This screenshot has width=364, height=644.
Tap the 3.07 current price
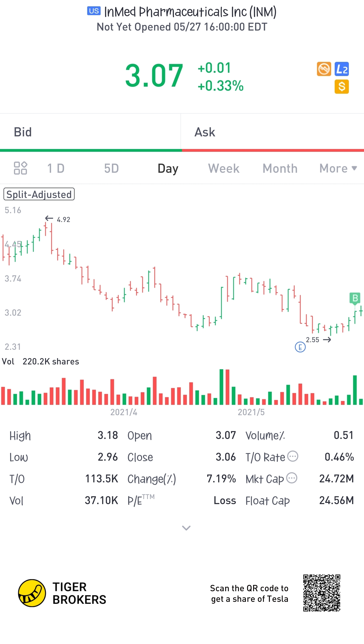click(x=154, y=76)
